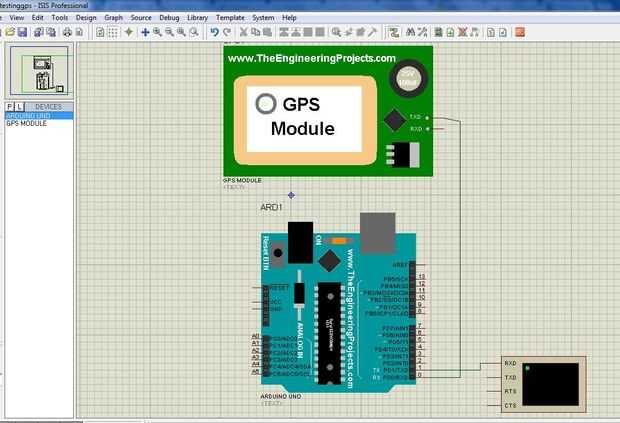
Task: Open Search and Tag binoculars icon
Action: point(410,32)
